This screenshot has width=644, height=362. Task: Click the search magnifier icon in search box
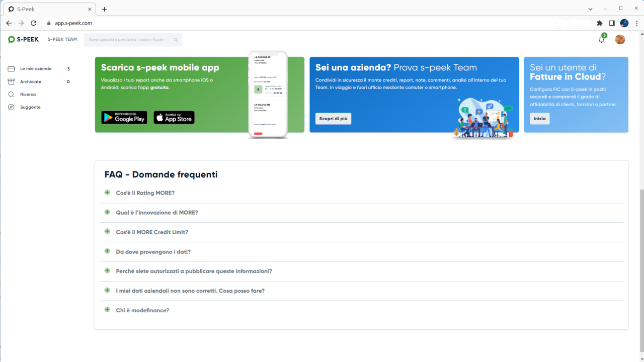pos(176,40)
